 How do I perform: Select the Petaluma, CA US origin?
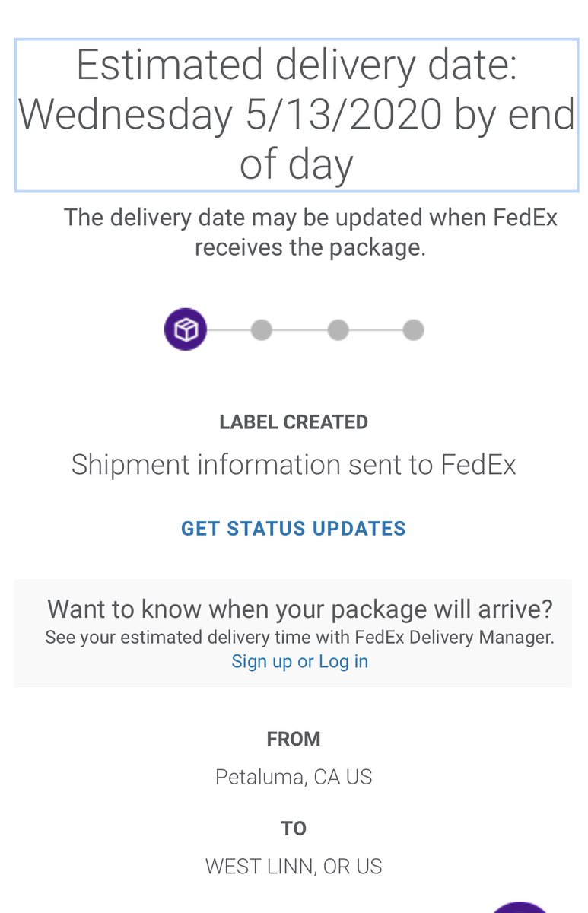point(294,777)
